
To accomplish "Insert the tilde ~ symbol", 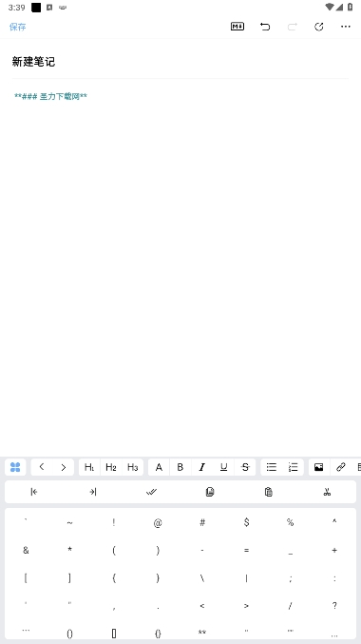I will coord(69,522).
